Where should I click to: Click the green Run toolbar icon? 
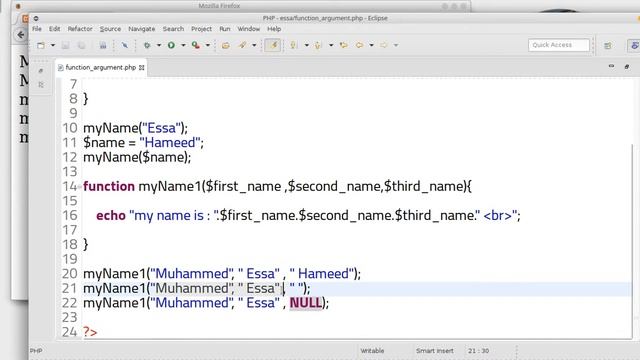(x=171, y=45)
